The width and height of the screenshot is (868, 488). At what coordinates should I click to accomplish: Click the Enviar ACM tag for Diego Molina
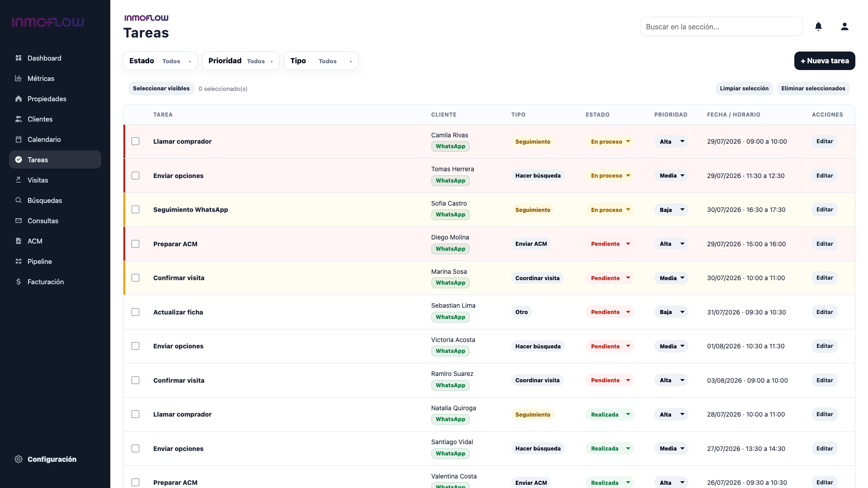tap(531, 244)
